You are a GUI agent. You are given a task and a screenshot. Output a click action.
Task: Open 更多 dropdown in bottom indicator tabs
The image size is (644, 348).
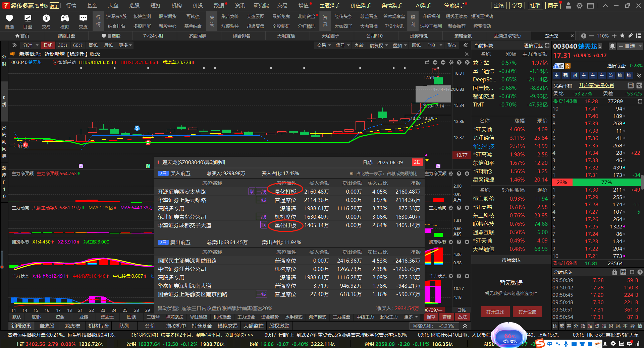(411, 317)
